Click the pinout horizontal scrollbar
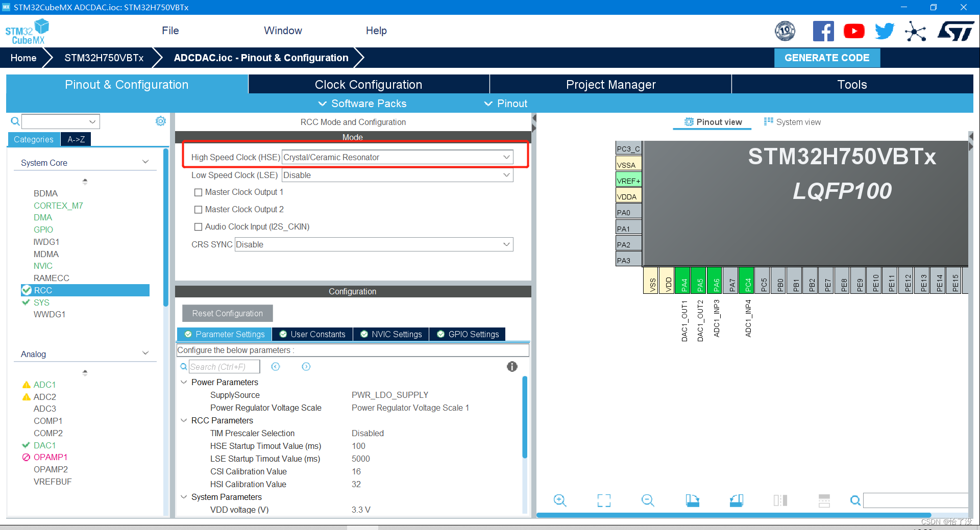Viewport: 980px width, 530px height. [734, 515]
